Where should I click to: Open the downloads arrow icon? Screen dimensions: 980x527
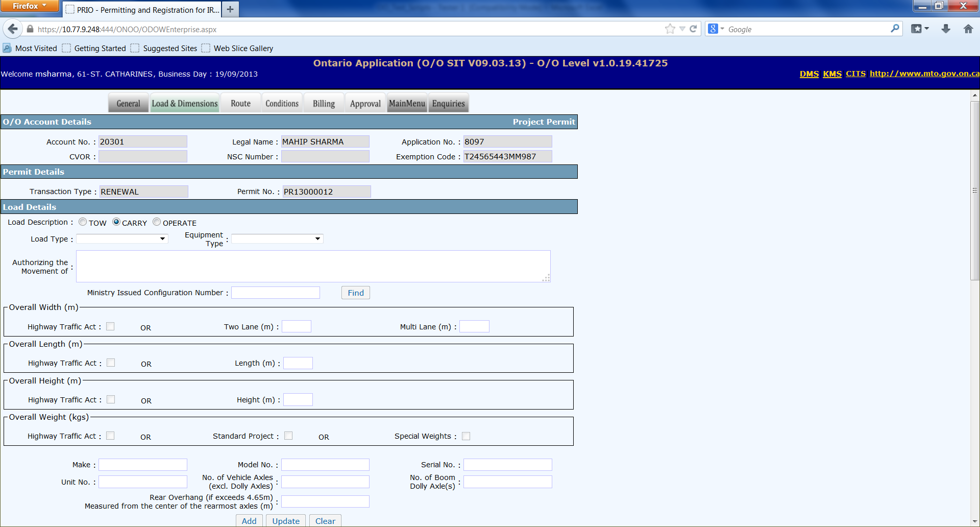click(946, 29)
